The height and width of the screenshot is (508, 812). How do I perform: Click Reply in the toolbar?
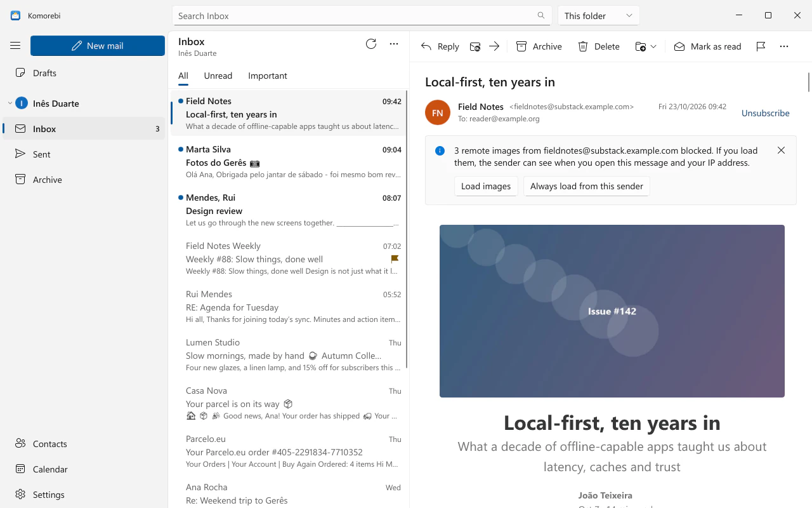[x=440, y=46]
